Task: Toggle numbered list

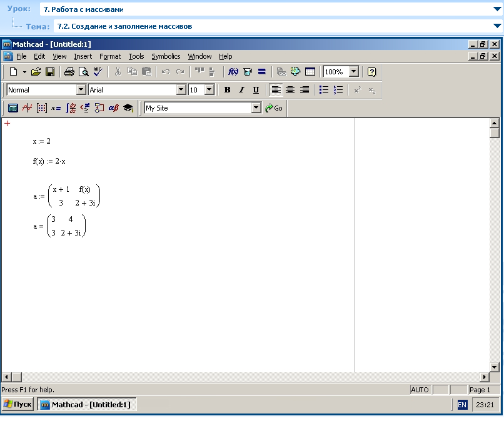Action: (338, 90)
